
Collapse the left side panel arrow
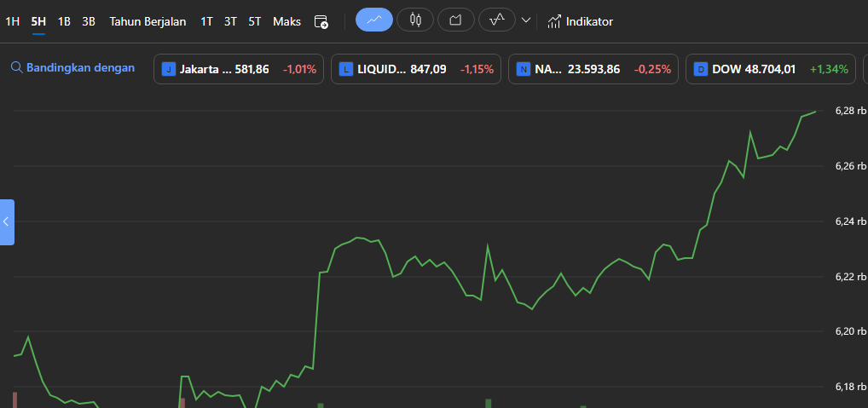pos(7,221)
